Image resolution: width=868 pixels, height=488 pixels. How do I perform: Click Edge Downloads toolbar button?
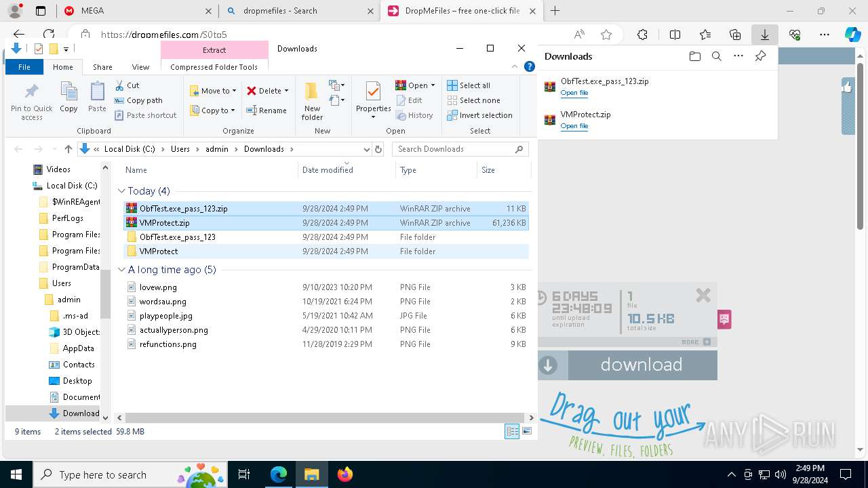tap(764, 35)
